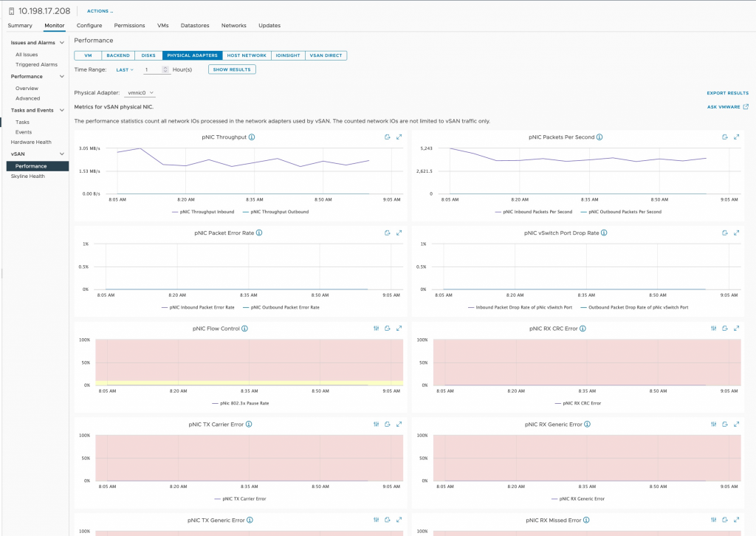Viewport: 756px width, 536px height.
Task: Click info icon next to pNIC RX CRC Error
Action: [x=583, y=329]
